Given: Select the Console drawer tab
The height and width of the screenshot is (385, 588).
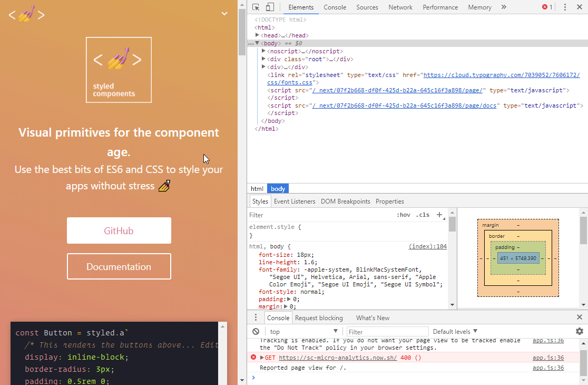Looking at the screenshot, I should (278, 317).
